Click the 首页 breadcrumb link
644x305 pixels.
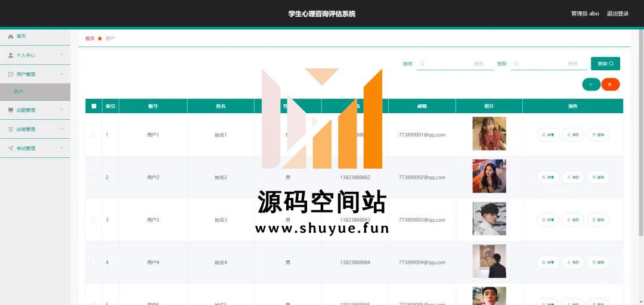89,39
